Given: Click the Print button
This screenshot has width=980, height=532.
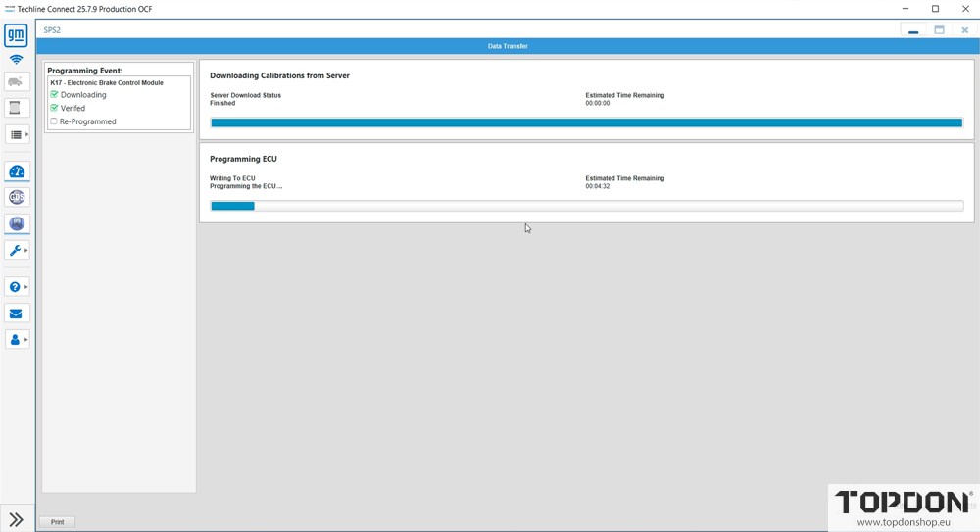Looking at the screenshot, I should coord(58,522).
